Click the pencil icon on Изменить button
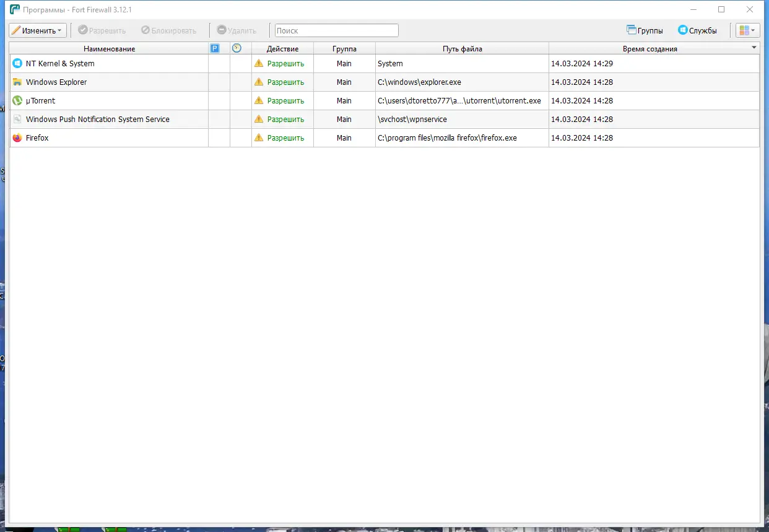 16,30
